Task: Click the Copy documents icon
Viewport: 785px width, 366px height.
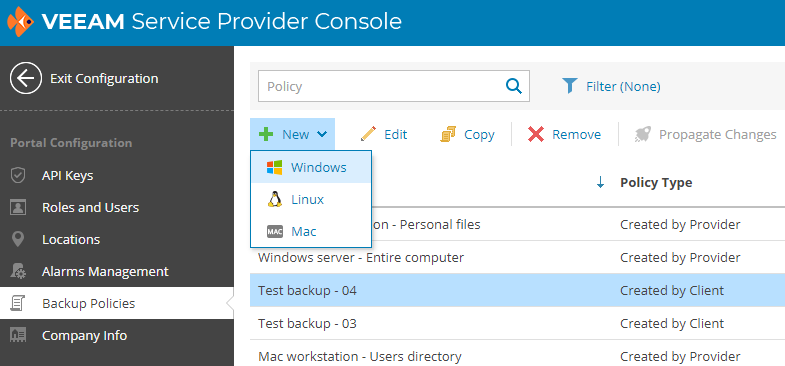Action: [448, 134]
